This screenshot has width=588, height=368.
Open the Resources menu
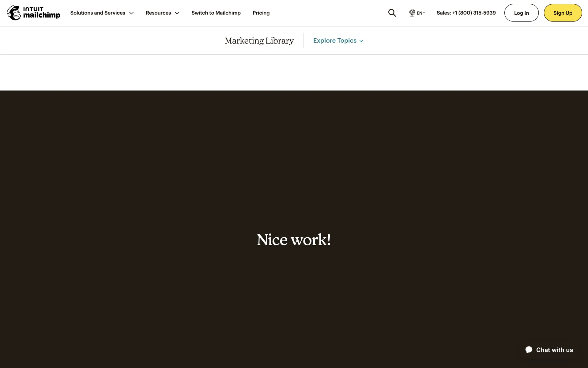click(158, 13)
